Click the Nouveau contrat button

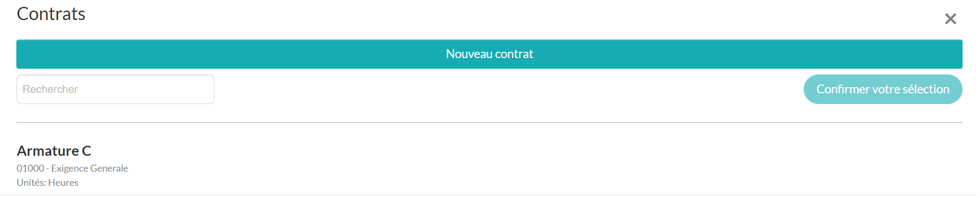[489, 54]
